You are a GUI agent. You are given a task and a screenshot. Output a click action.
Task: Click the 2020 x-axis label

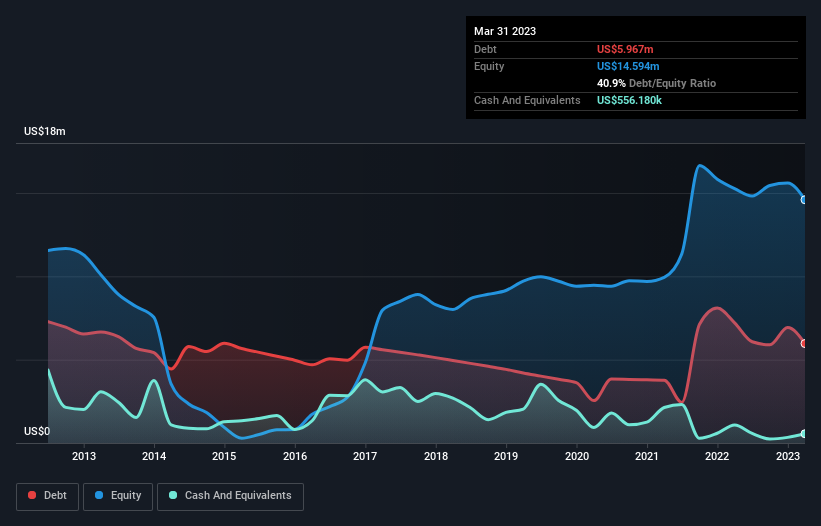click(576, 456)
